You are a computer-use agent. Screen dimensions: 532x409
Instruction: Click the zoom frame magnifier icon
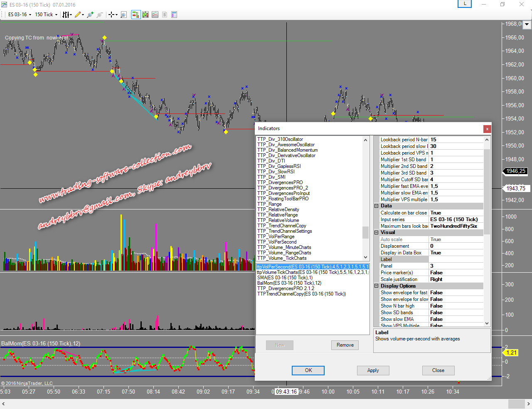pos(123,15)
